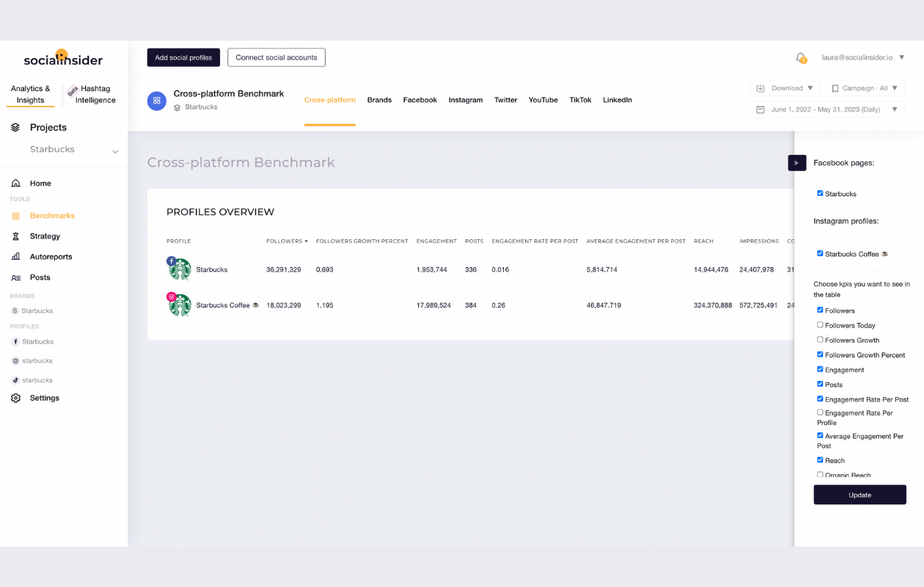
Task: Expand the Starbucks project selector
Action: coord(115,151)
